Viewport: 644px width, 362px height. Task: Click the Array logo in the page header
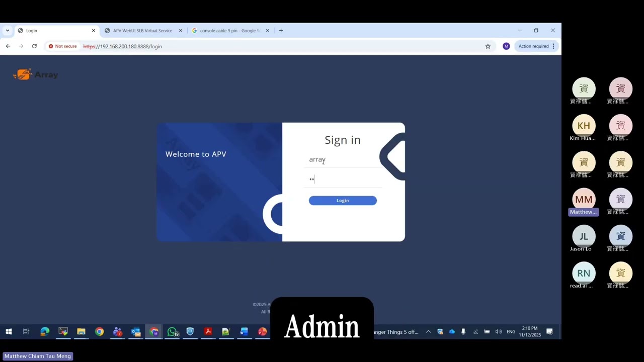coord(36,74)
